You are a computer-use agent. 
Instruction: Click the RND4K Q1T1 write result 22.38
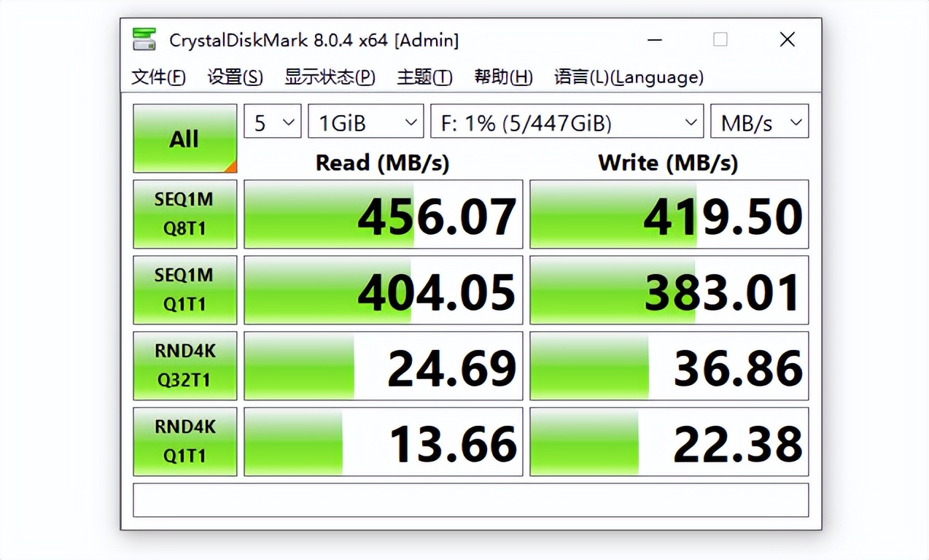click(x=669, y=442)
